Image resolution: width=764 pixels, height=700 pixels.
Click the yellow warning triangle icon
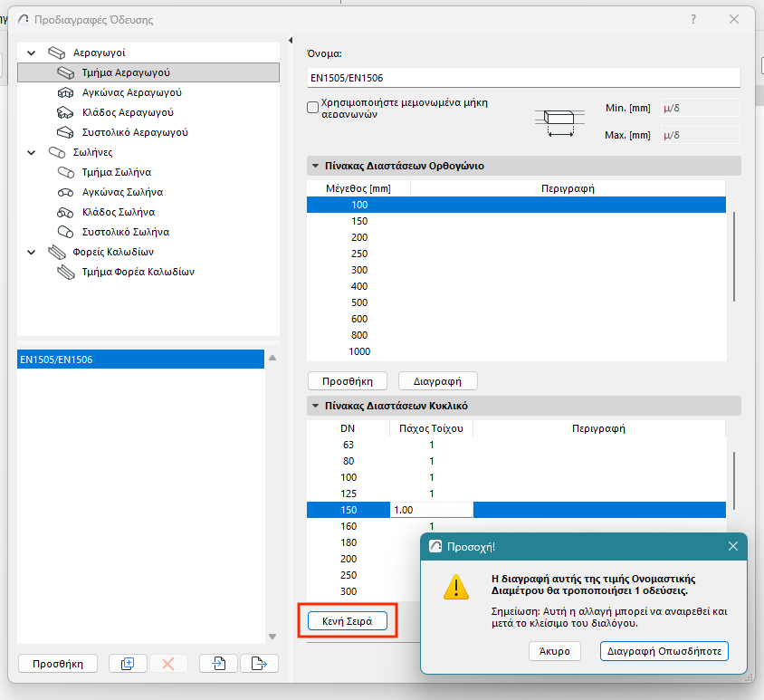point(456,587)
